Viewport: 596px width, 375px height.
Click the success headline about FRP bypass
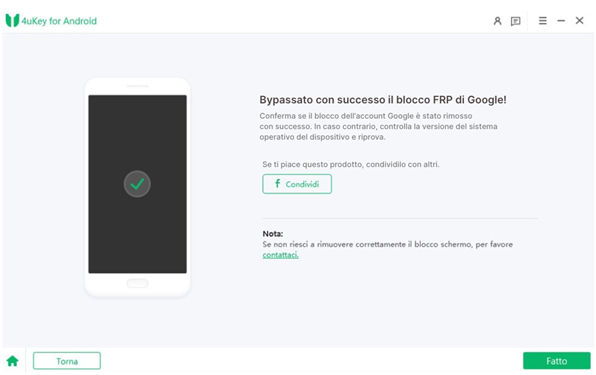click(x=383, y=100)
